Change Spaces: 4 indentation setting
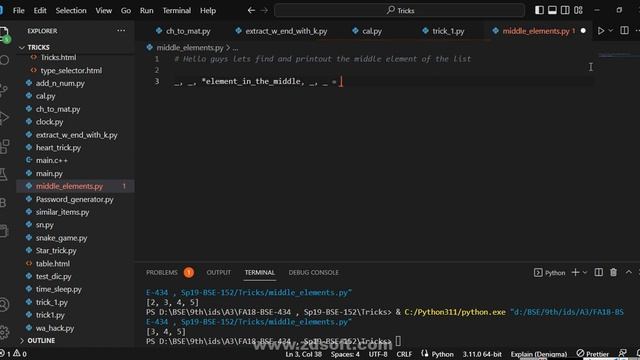Screen dimensions: 640x360 (x=345, y=354)
